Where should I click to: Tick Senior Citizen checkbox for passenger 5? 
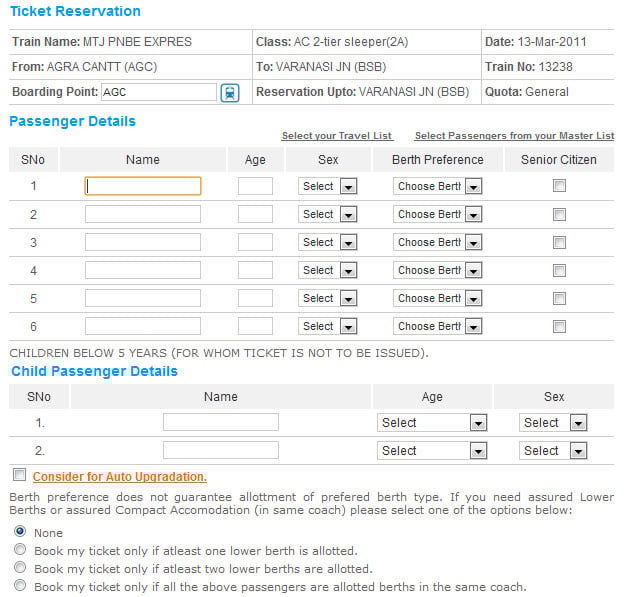pos(559,298)
